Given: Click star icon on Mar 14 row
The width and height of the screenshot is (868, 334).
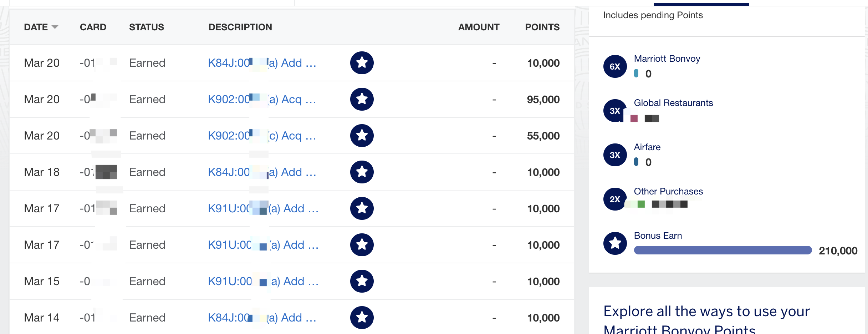Looking at the screenshot, I should (362, 318).
